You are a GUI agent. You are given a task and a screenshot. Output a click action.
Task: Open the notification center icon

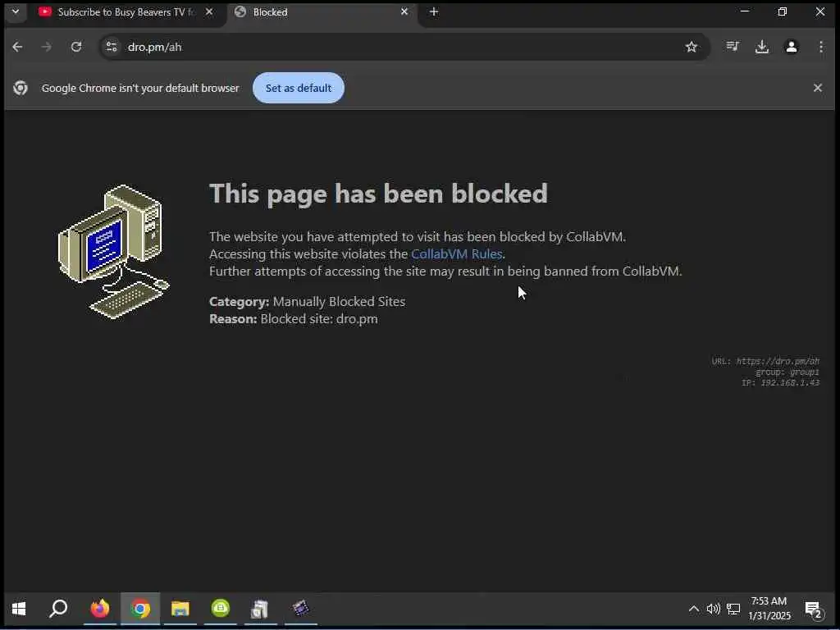point(813,609)
